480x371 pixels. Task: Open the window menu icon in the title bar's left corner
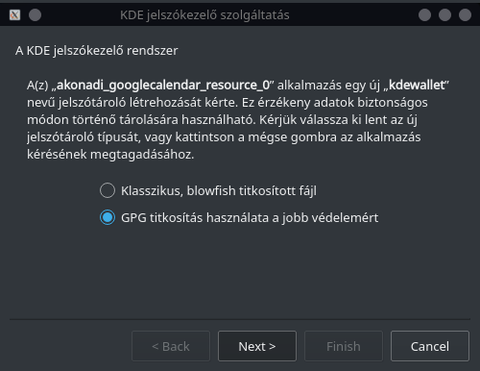pos(15,15)
